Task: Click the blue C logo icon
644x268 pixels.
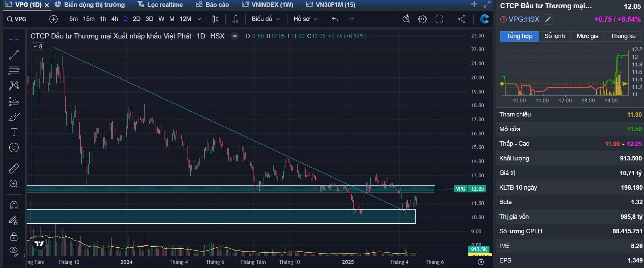Action: point(485,19)
